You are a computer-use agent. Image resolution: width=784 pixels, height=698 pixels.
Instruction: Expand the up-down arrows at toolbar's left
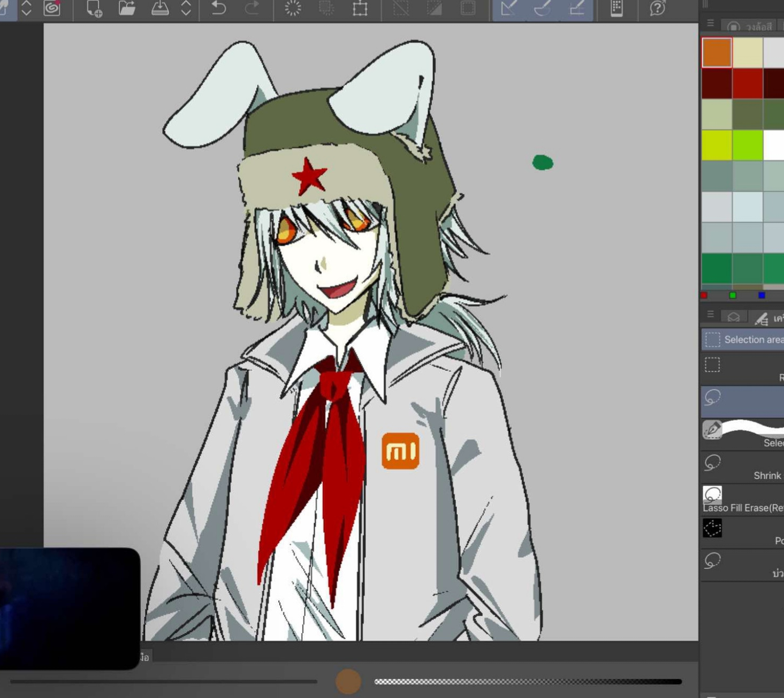tap(26, 8)
